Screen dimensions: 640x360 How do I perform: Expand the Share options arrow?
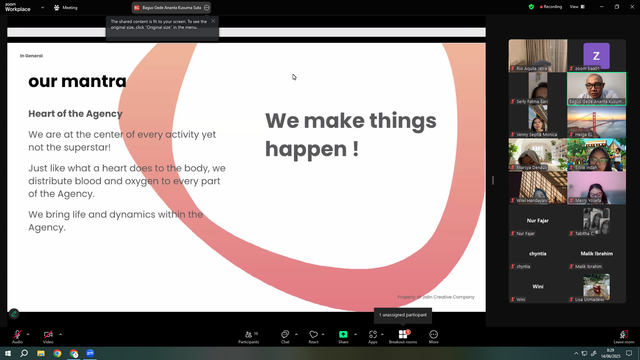pos(355,334)
